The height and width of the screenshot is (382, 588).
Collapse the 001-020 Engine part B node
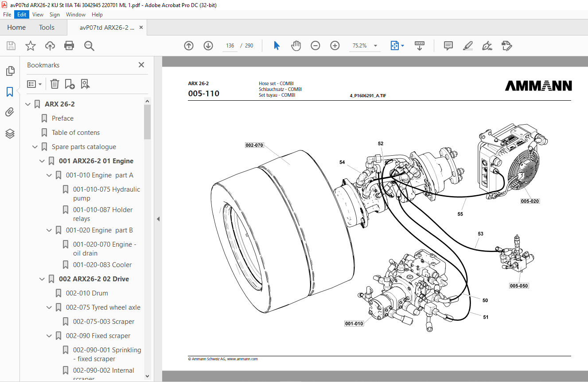tap(50, 230)
